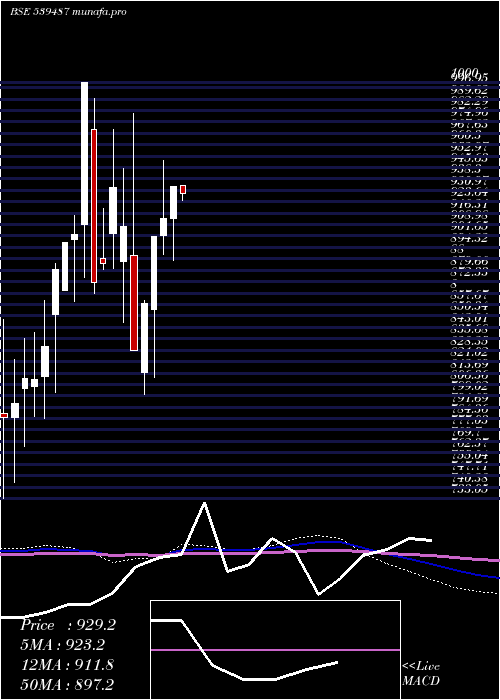Image resolution: width=500 pixels, height=700 pixels.
Task: Click the last small red candlestick
Action: pyautogui.click(x=183, y=189)
